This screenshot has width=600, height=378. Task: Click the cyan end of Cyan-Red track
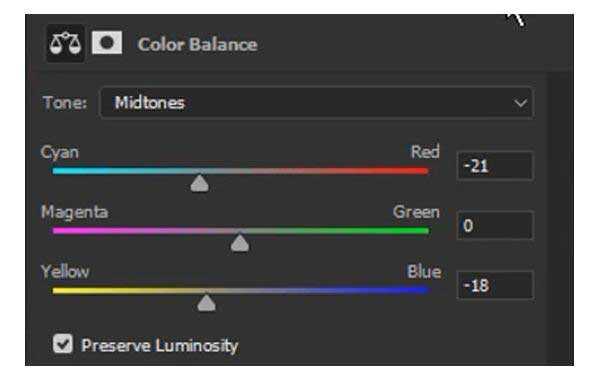coord(62,171)
